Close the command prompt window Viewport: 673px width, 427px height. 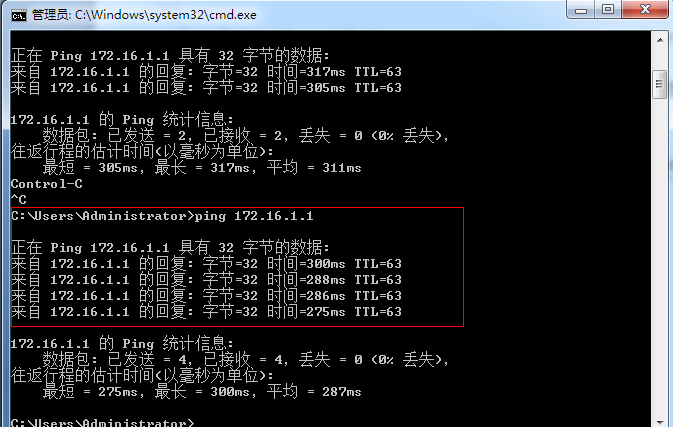644,10
